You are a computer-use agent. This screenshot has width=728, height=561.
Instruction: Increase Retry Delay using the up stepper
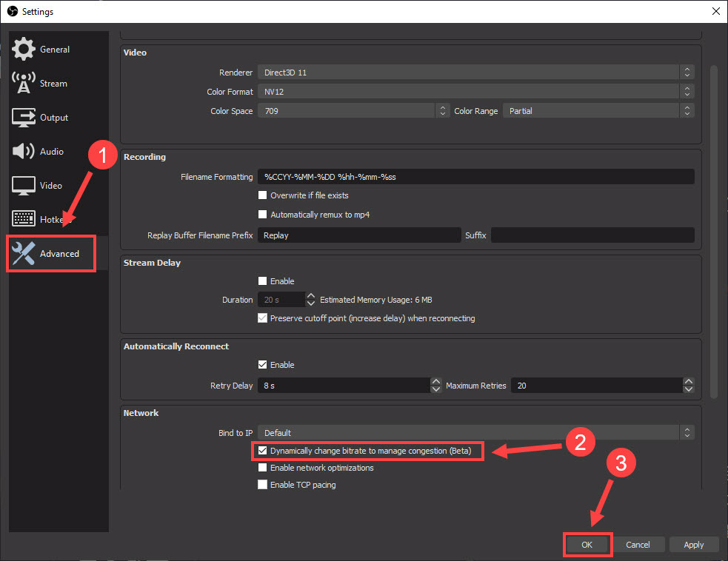[435, 382]
